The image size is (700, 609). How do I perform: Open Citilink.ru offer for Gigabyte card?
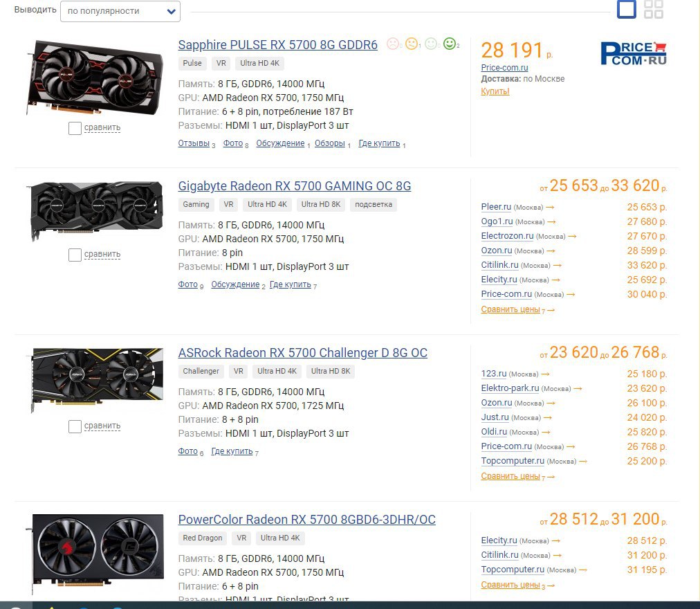pos(499,265)
